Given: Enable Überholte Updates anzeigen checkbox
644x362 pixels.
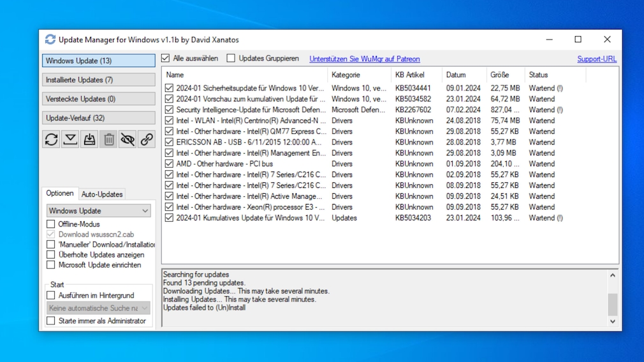Looking at the screenshot, I should (x=50, y=255).
